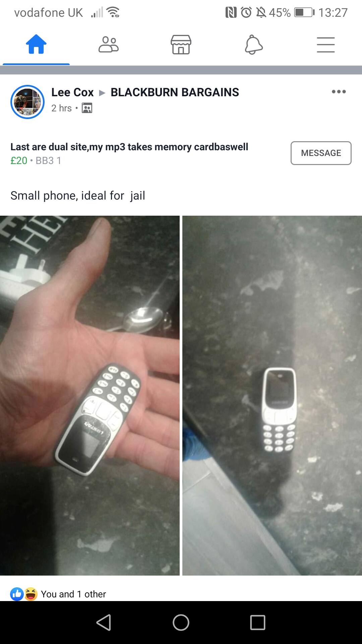The height and width of the screenshot is (644, 362).
Task: Tap the Android back navigation button
Action: [104, 623]
